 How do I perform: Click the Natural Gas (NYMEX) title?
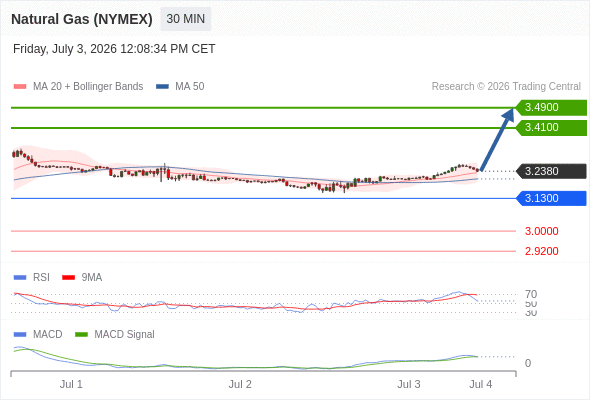[82, 19]
